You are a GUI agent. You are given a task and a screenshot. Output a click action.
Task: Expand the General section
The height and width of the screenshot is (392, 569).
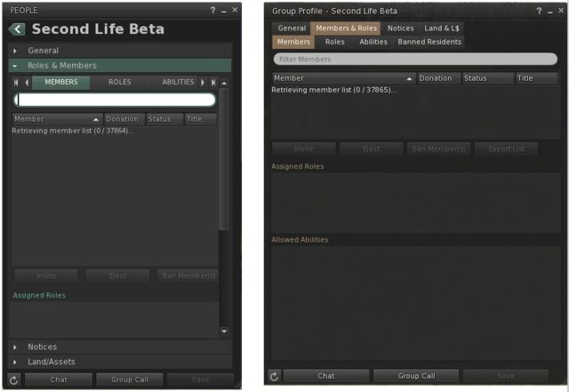(x=43, y=51)
